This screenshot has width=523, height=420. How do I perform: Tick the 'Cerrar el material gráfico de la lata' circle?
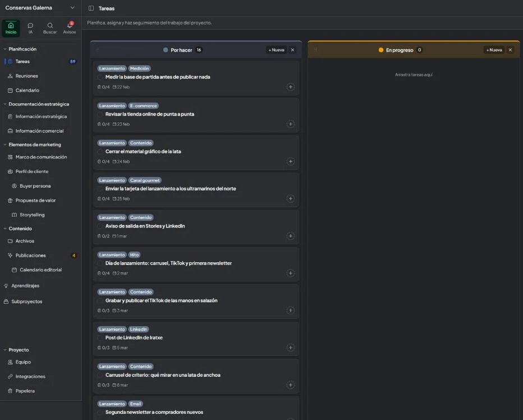coord(100,152)
